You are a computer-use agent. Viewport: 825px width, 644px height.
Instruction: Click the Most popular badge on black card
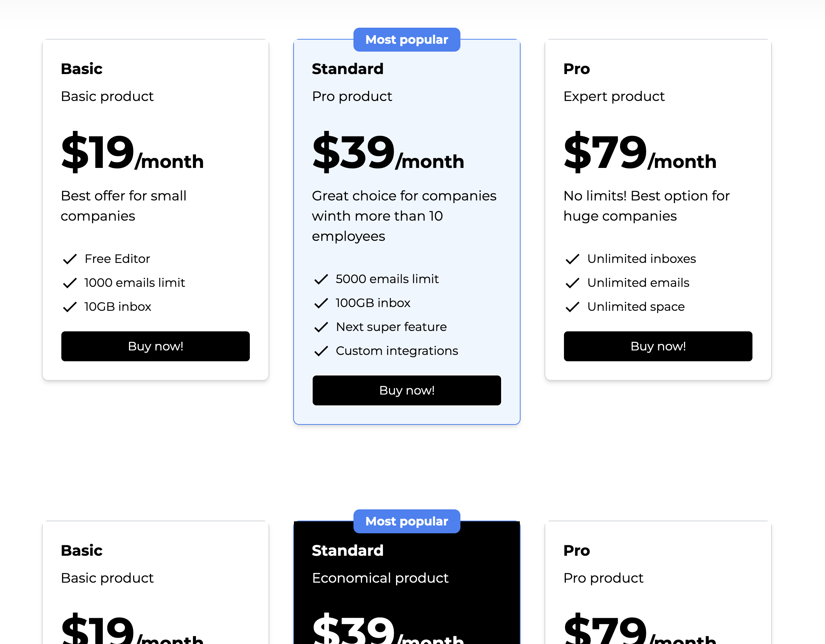click(x=407, y=521)
